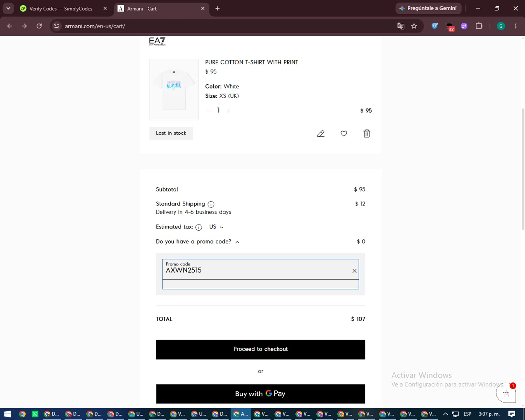Viewport: 525px width, 420px height.
Task: Open the network icon in system tray
Action: [x=455, y=414]
